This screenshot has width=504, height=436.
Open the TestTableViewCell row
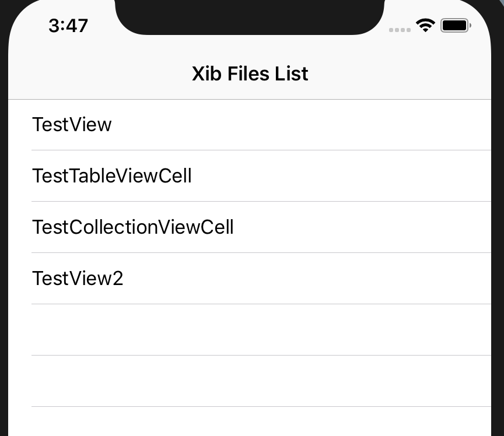(x=250, y=176)
